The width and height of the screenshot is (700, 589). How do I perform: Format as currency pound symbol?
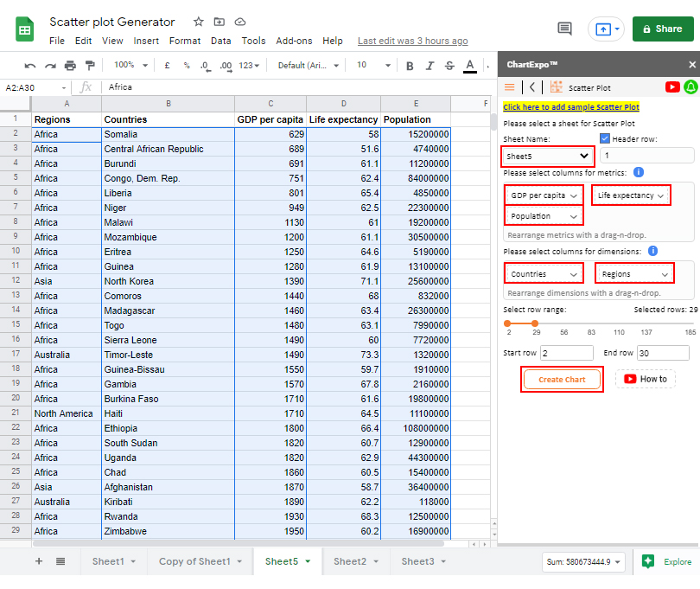point(167,65)
